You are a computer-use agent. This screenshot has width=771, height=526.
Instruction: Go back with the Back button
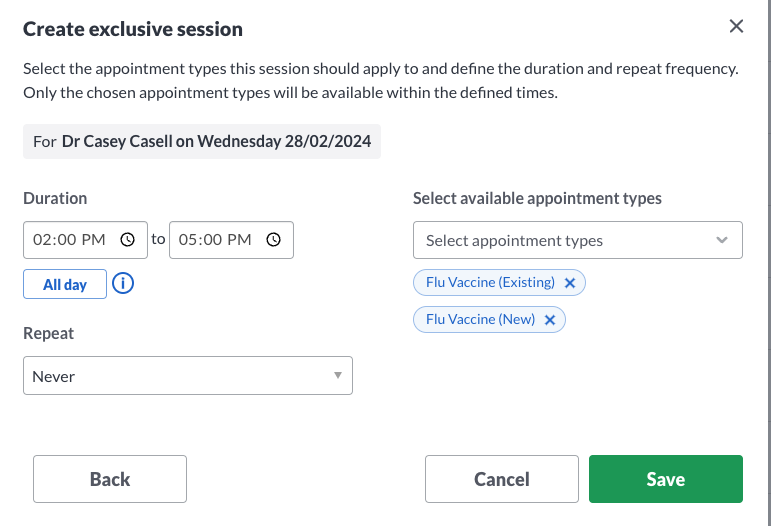[110, 479]
